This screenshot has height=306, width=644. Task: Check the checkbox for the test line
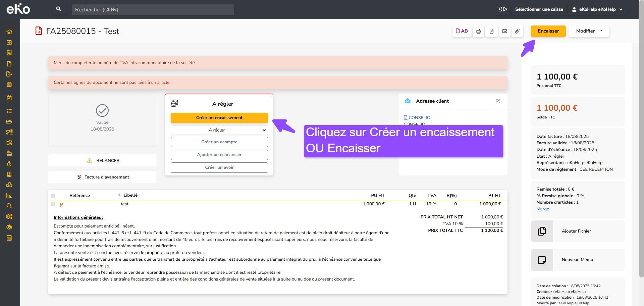pyautogui.click(x=53, y=204)
